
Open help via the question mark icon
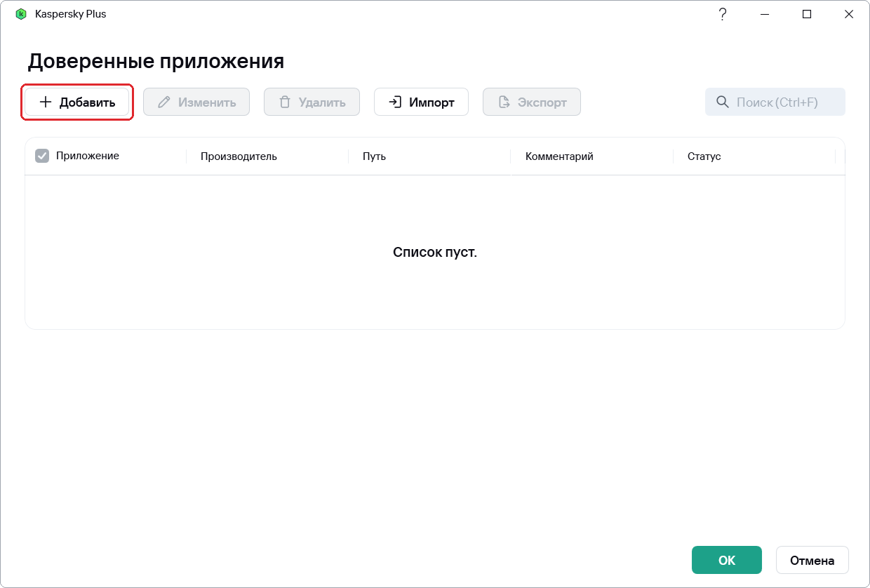(x=723, y=14)
